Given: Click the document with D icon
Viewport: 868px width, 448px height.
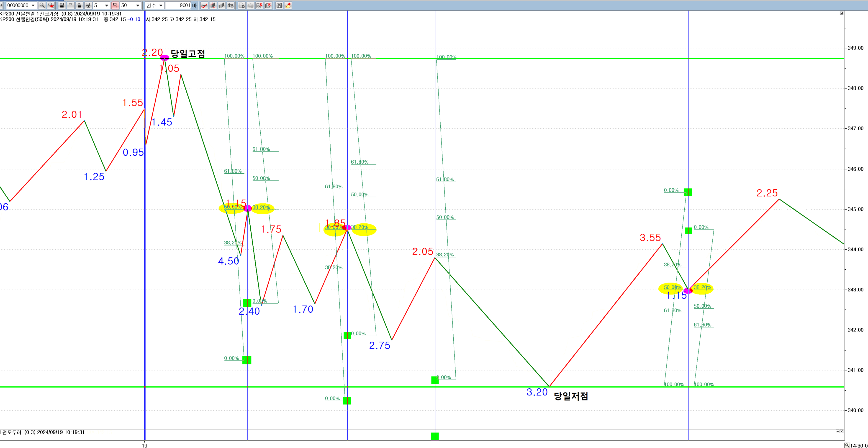Looking at the screenshot, I should pos(241,5).
